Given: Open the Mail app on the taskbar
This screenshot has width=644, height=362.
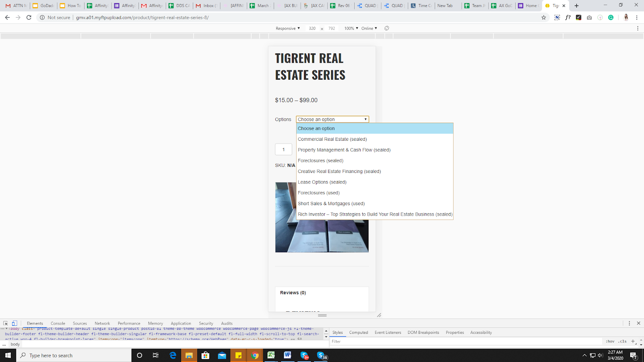Looking at the screenshot, I should 222,355.
